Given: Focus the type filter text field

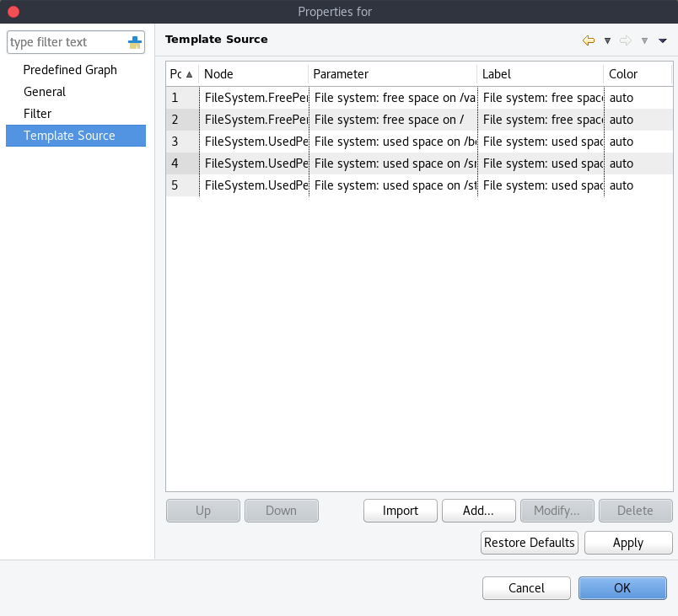Looking at the screenshot, I should tap(66, 42).
